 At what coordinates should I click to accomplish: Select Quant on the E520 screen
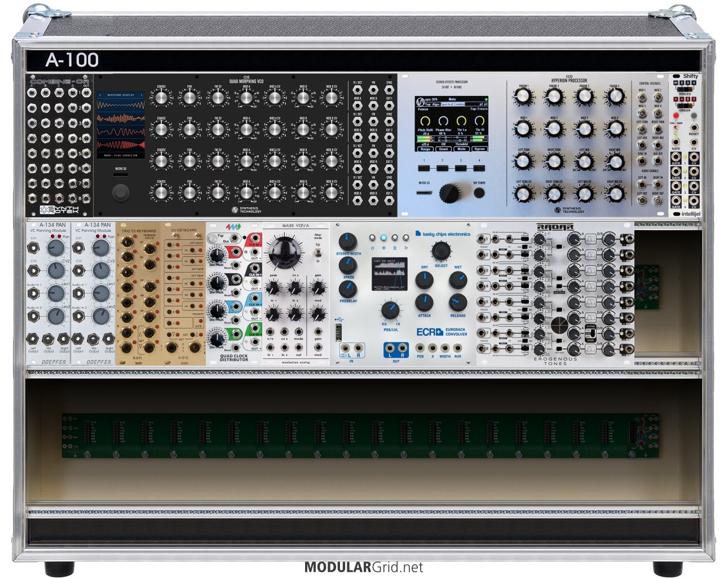[x=443, y=149]
